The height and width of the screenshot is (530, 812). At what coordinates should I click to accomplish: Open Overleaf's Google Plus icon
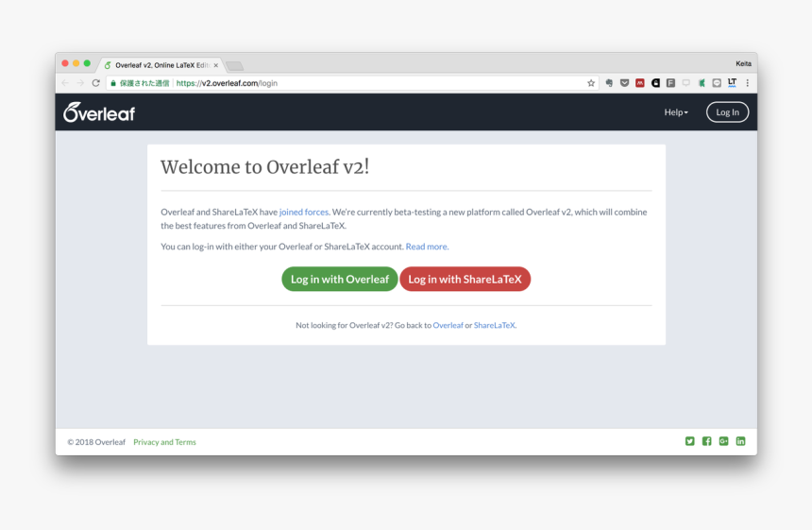click(x=723, y=441)
